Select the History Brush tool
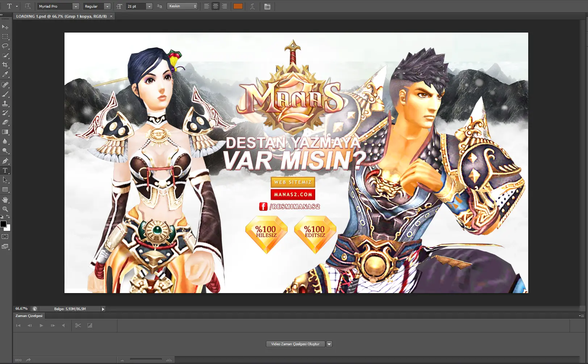Screen dimensions: 588x364 point(5,113)
